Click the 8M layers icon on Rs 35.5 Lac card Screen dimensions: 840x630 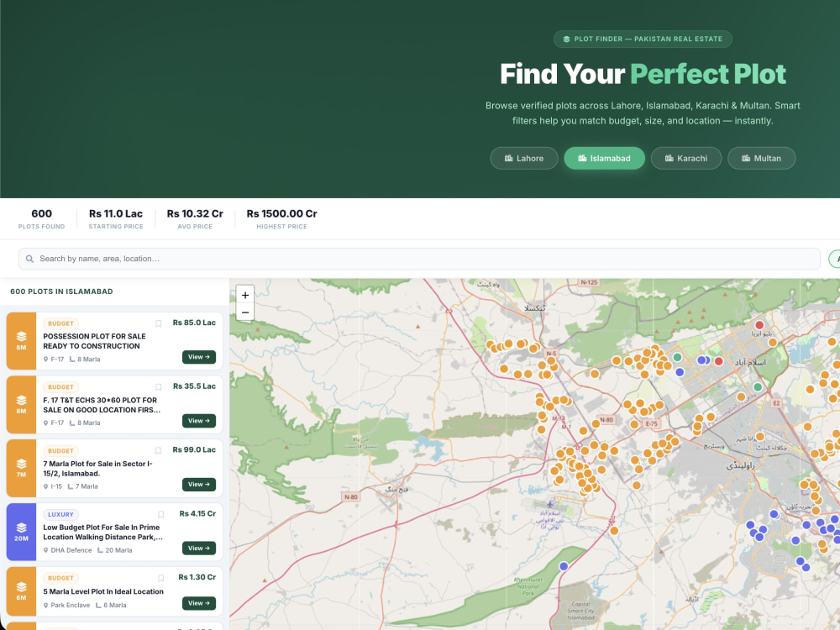click(x=22, y=400)
